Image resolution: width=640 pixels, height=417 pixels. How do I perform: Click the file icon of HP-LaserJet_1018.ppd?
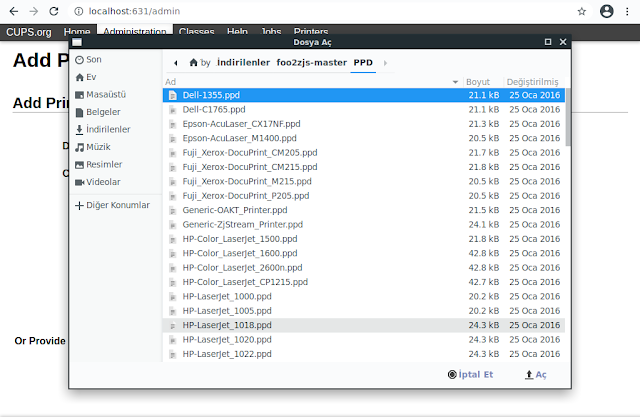point(173,326)
